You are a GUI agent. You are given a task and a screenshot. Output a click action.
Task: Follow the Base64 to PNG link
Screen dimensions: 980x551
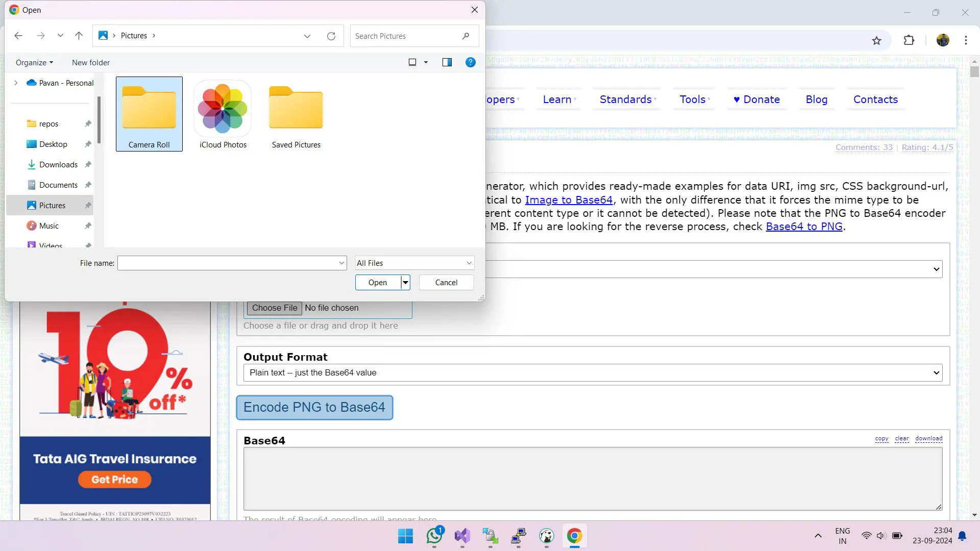tap(804, 227)
